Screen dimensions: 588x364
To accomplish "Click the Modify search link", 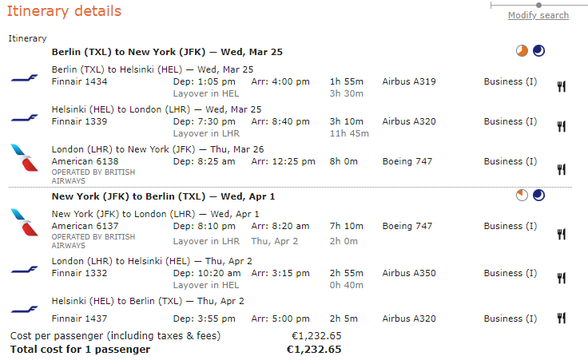I will [x=538, y=16].
